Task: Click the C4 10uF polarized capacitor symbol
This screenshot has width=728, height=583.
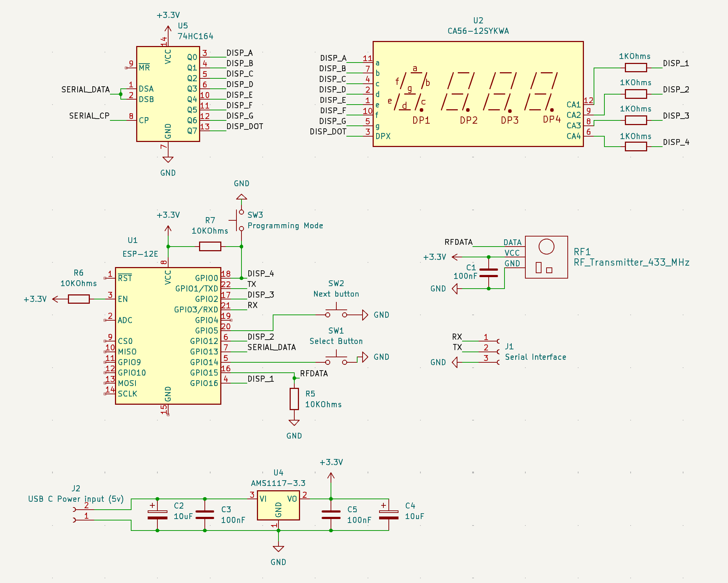Action: 389,515
